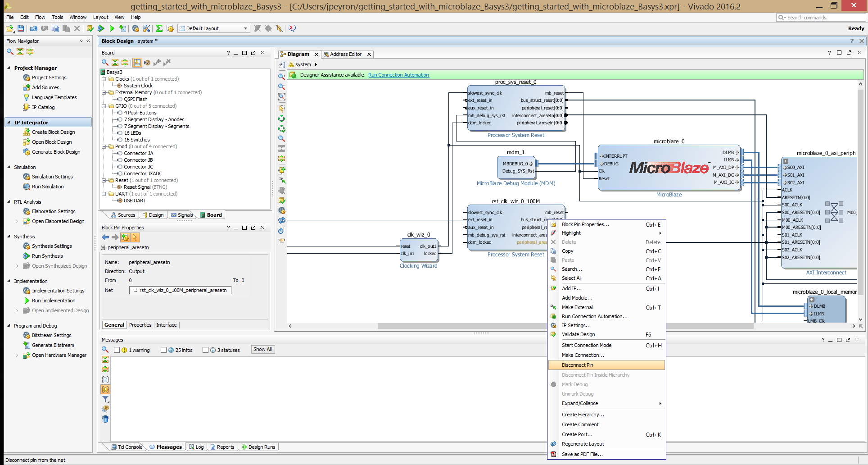Screen dimensions: 868x465
Task: Switch to the Address Editor tab
Action: 346,54
